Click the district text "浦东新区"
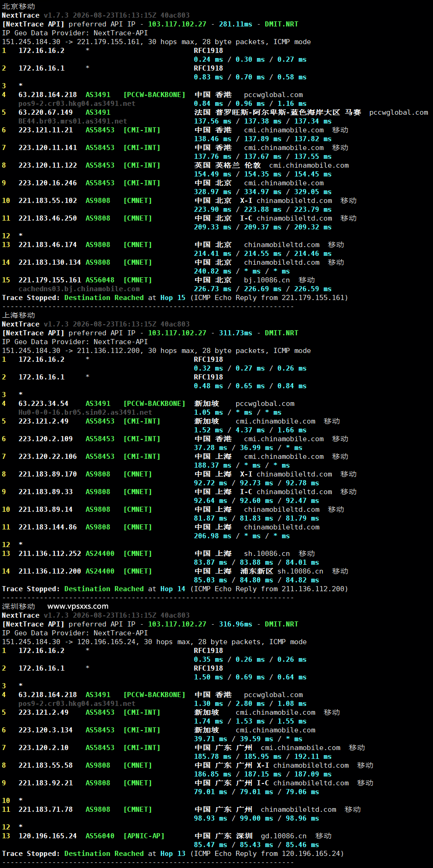The image size is (433, 868). [257, 571]
